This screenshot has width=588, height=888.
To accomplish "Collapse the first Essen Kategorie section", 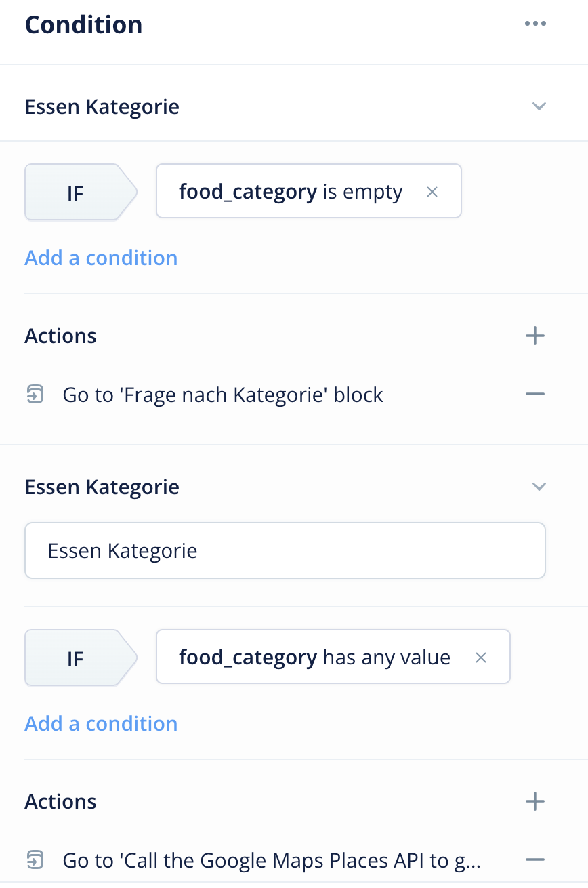I will coord(539,106).
